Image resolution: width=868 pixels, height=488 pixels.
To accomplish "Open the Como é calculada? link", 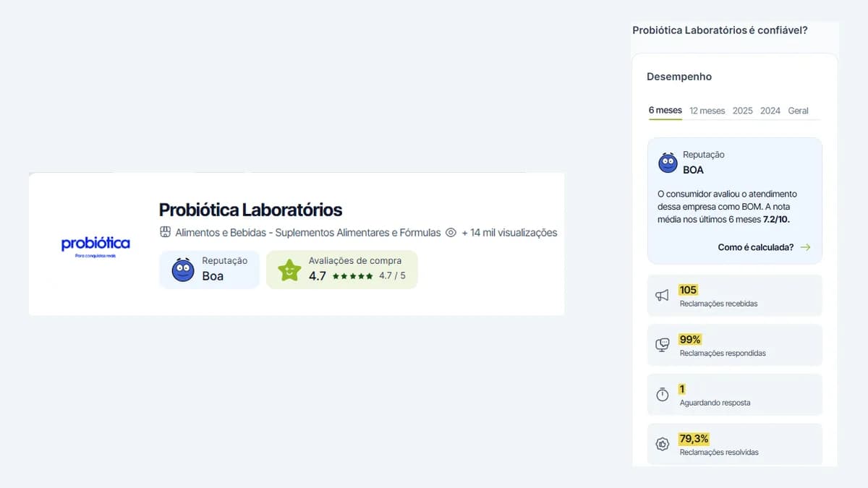I will click(756, 247).
